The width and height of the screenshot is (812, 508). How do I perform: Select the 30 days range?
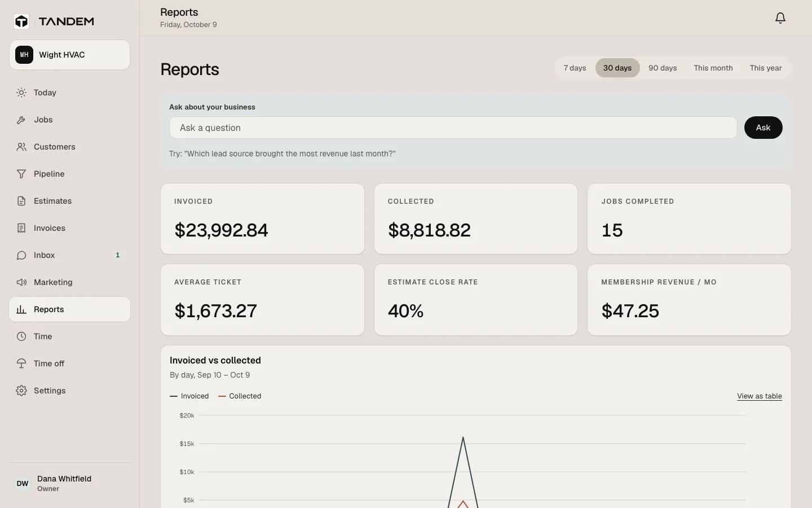(x=617, y=68)
